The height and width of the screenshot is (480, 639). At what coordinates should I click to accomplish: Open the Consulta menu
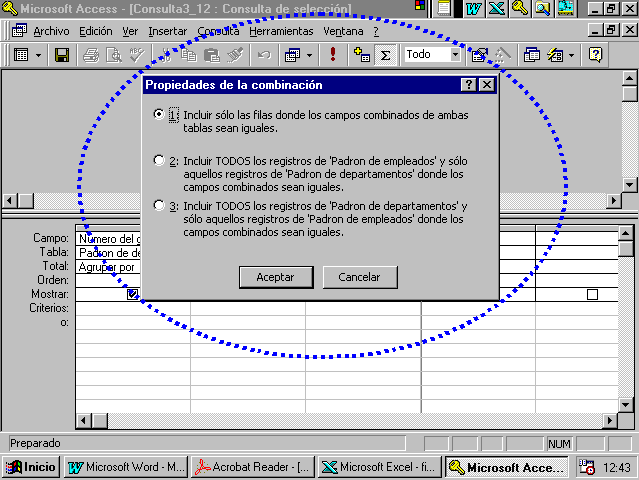coord(218,31)
